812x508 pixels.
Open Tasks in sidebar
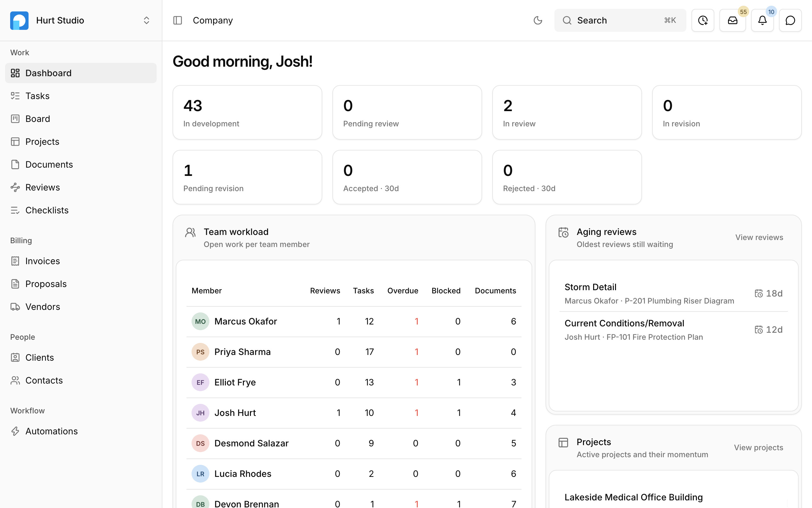pyautogui.click(x=81, y=96)
